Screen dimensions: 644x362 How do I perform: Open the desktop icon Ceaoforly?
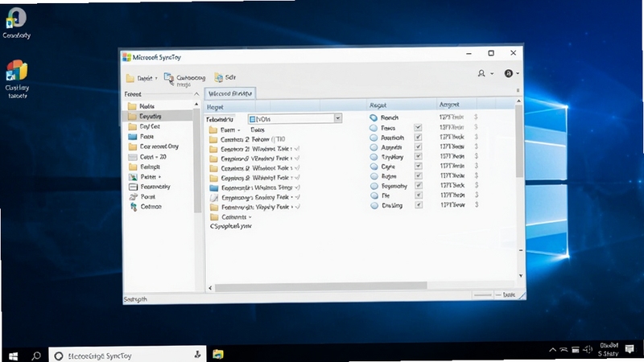point(16,23)
